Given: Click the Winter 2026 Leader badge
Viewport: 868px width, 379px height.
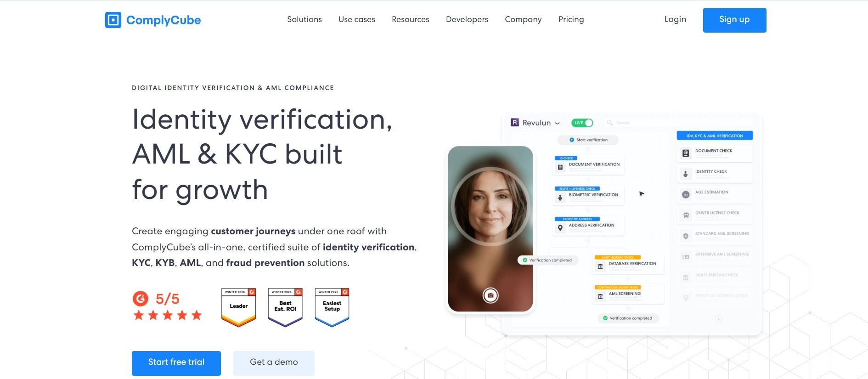Looking at the screenshot, I should click(238, 307).
